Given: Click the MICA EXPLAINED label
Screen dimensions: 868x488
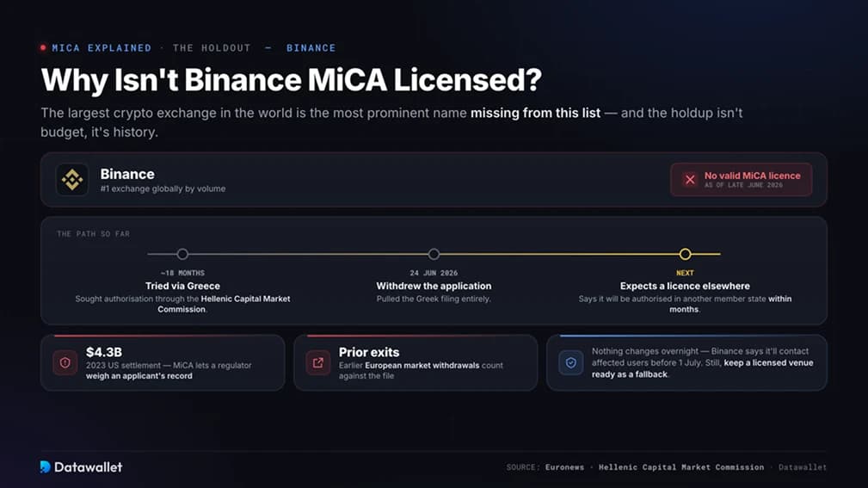Looking at the screenshot, I should [102, 48].
